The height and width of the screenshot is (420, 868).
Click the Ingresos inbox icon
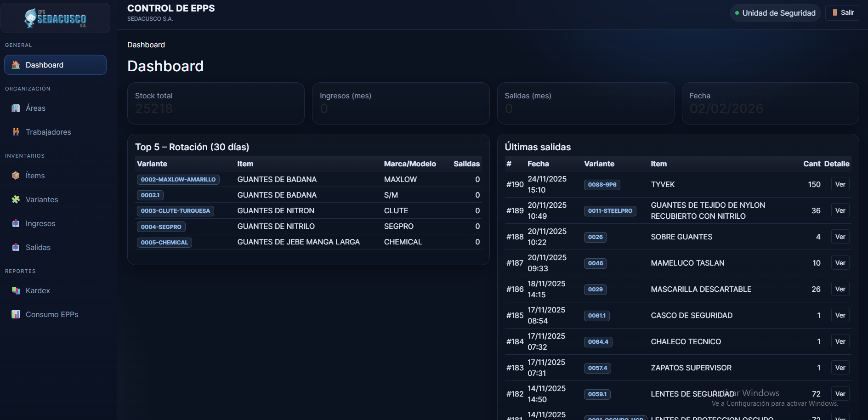[16, 223]
